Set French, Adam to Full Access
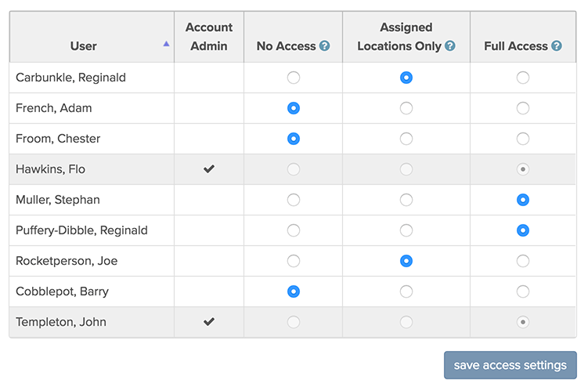Image resolution: width=588 pixels, height=391 pixels. click(x=523, y=108)
